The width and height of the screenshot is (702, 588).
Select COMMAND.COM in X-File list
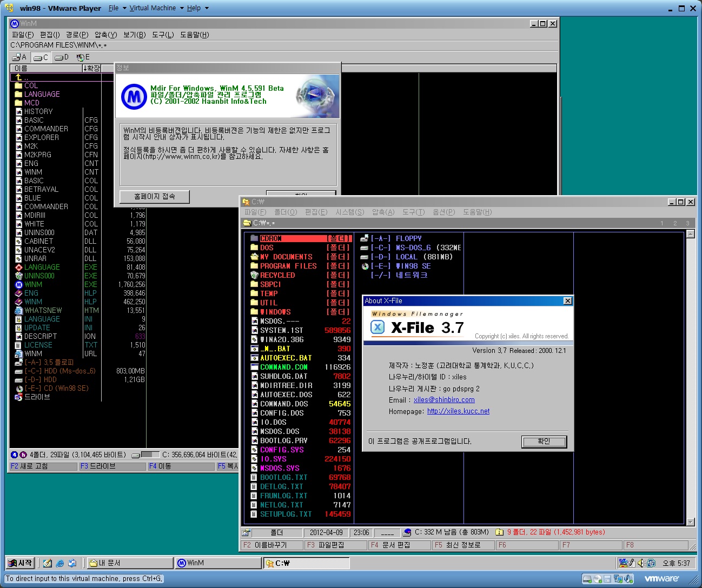301,367
